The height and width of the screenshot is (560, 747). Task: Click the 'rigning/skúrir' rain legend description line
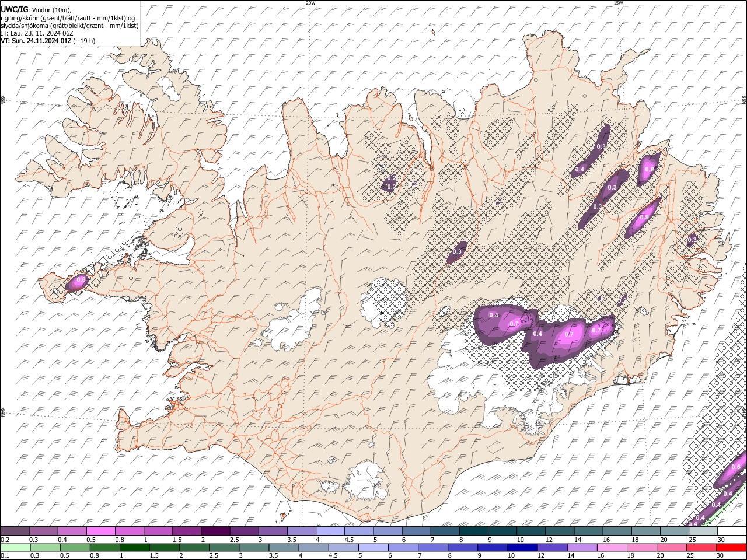click(x=68, y=18)
